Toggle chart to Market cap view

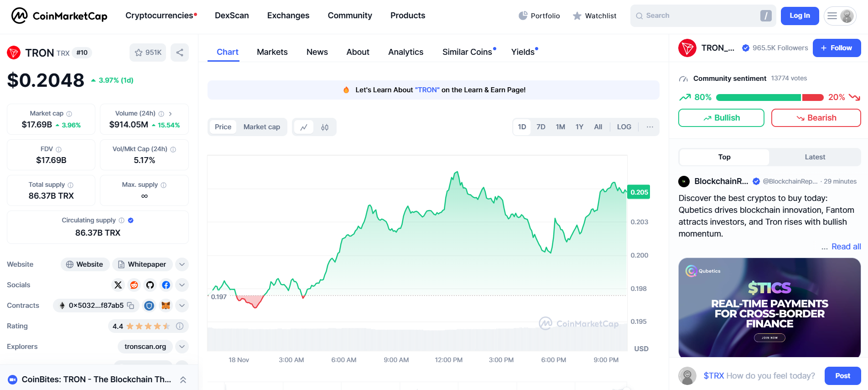[x=261, y=127]
